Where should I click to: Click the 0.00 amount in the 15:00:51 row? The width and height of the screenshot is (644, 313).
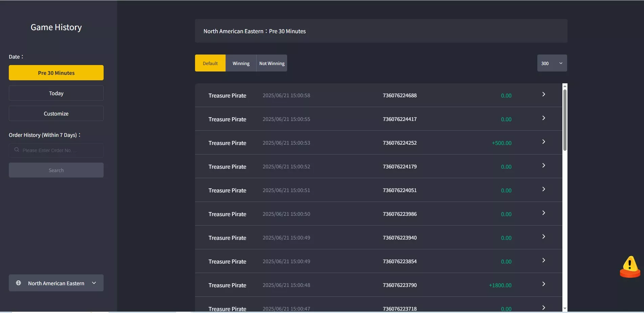tap(506, 190)
